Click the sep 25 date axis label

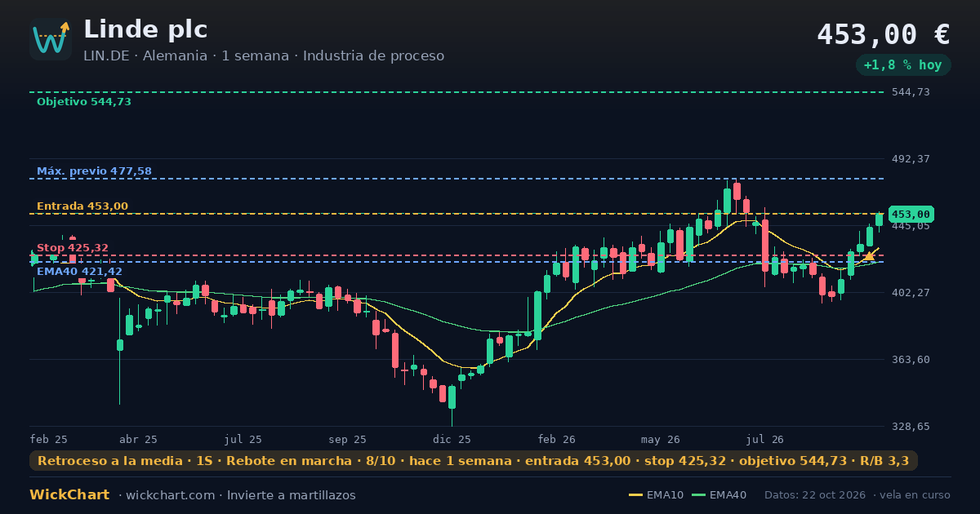point(347,439)
